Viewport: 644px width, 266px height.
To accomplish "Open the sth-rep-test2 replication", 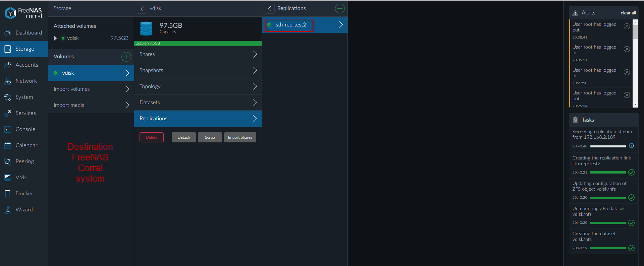I will coord(305,25).
